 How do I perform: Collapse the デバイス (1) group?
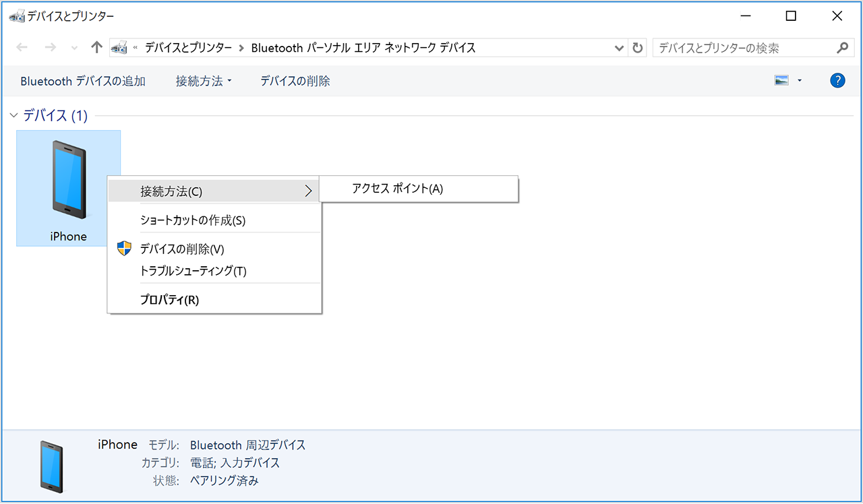pos(13,116)
